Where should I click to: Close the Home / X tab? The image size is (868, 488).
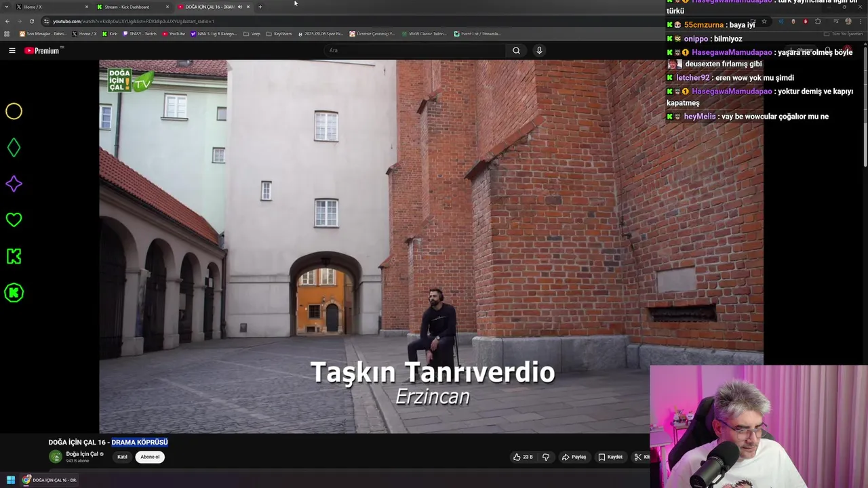[87, 7]
